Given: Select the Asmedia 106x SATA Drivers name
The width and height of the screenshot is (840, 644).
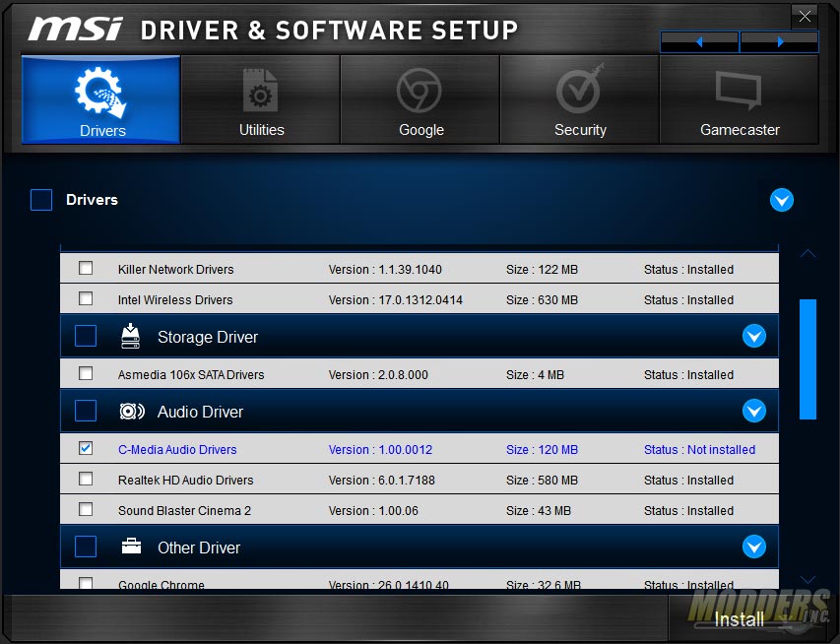Looking at the screenshot, I should [x=191, y=374].
